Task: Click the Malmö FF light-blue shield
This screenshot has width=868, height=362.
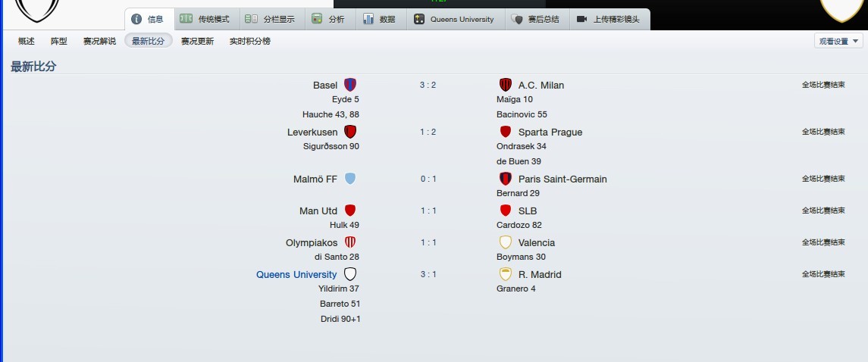Action: point(349,179)
